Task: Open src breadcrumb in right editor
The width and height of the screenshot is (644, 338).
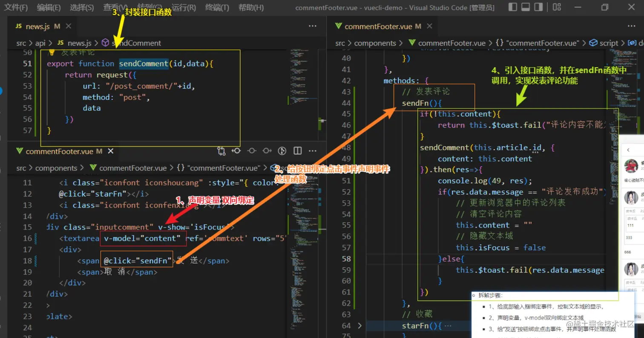Action: [x=340, y=43]
